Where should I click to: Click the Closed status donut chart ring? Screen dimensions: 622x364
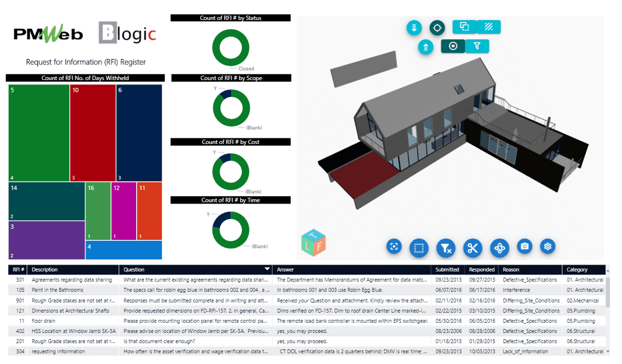point(231,47)
